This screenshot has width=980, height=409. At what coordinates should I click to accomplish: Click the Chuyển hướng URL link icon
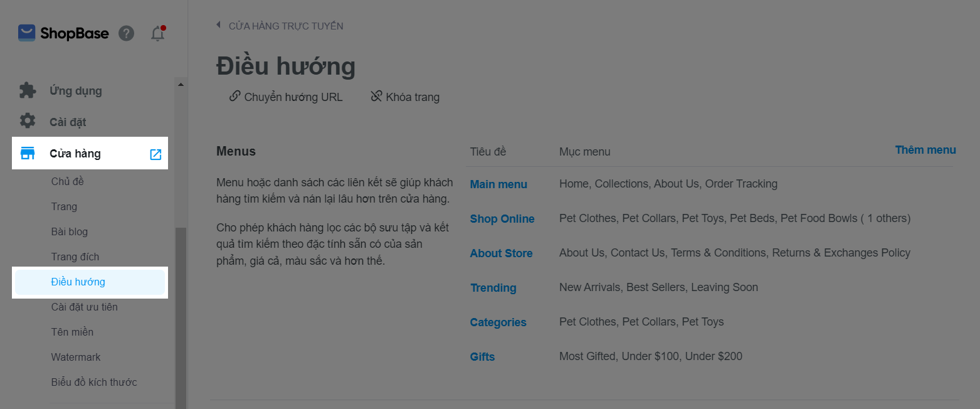[234, 97]
